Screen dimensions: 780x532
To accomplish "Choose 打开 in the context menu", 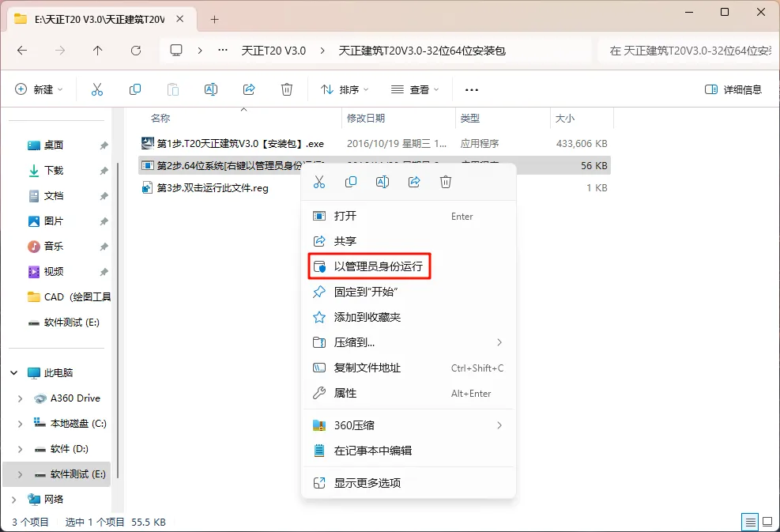I will 408,216.
